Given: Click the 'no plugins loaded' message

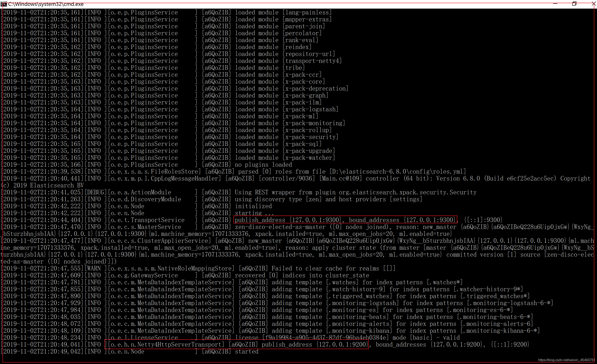Looking at the screenshot, I should (x=263, y=165).
